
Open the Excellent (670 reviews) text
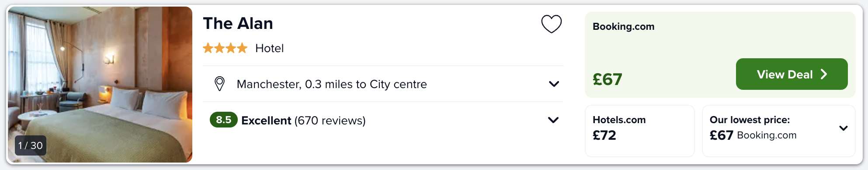pyautogui.click(x=303, y=120)
